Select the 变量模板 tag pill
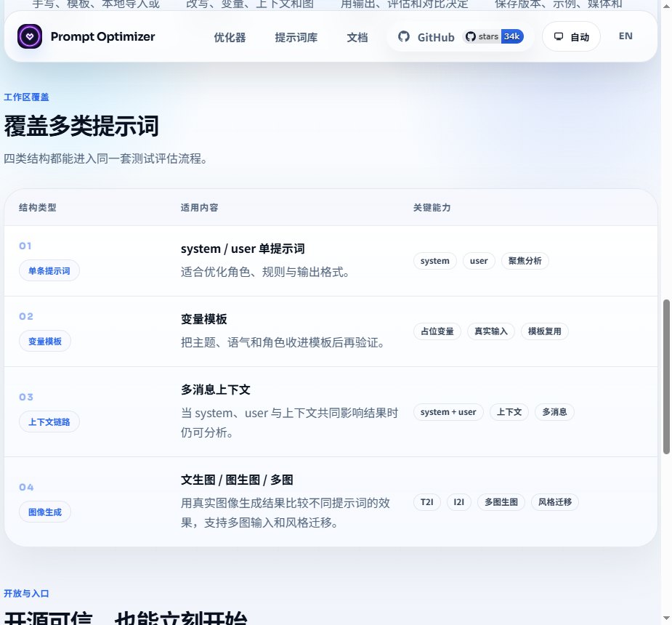 click(45, 342)
